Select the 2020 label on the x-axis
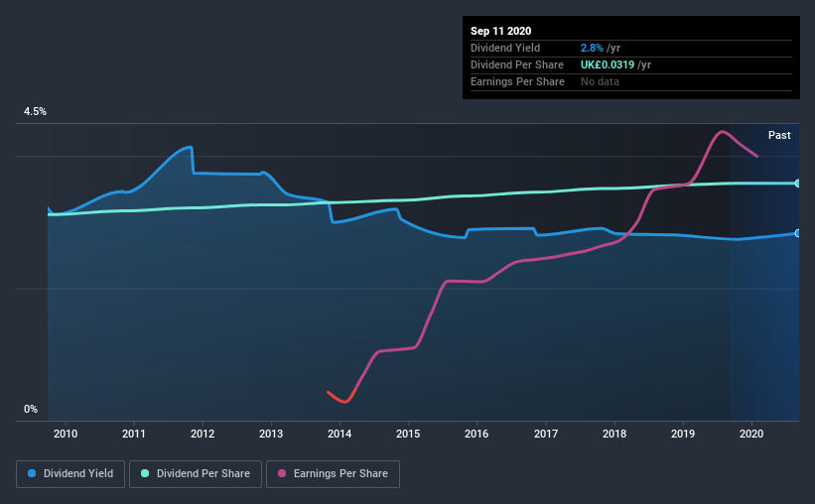Screen dimensions: 815x504 pos(751,434)
